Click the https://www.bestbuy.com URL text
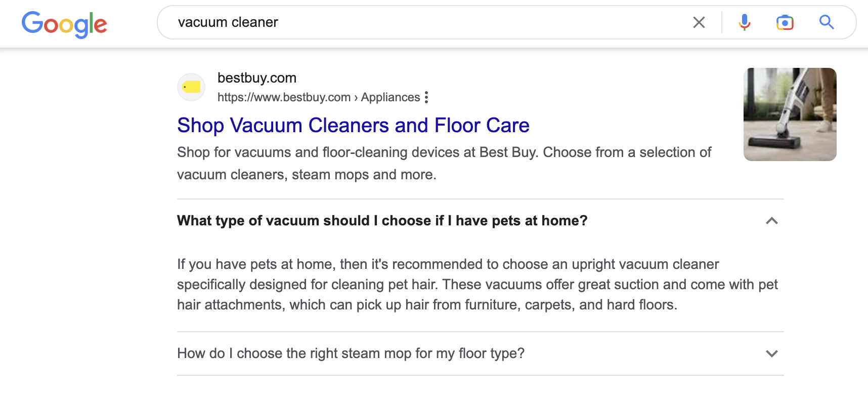Image resolution: width=868 pixels, height=393 pixels. (284, 97)
